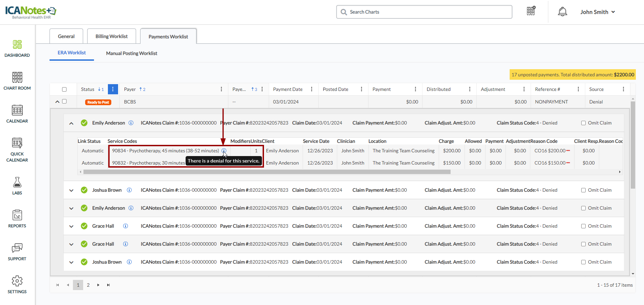Collapse the first Emily Anderson claim

point(71,123)
